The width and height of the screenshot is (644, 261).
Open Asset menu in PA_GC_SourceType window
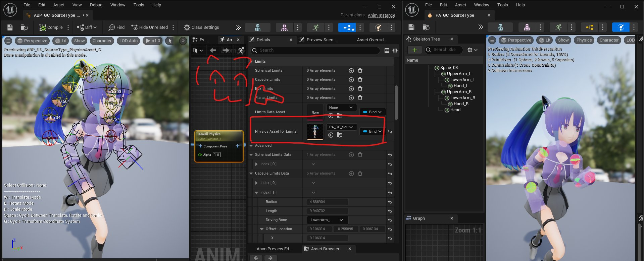(x=460, y=5)
